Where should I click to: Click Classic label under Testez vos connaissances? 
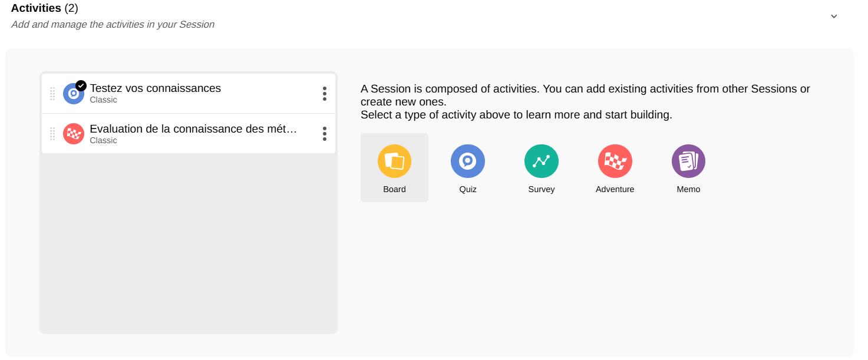coord(103,100)
